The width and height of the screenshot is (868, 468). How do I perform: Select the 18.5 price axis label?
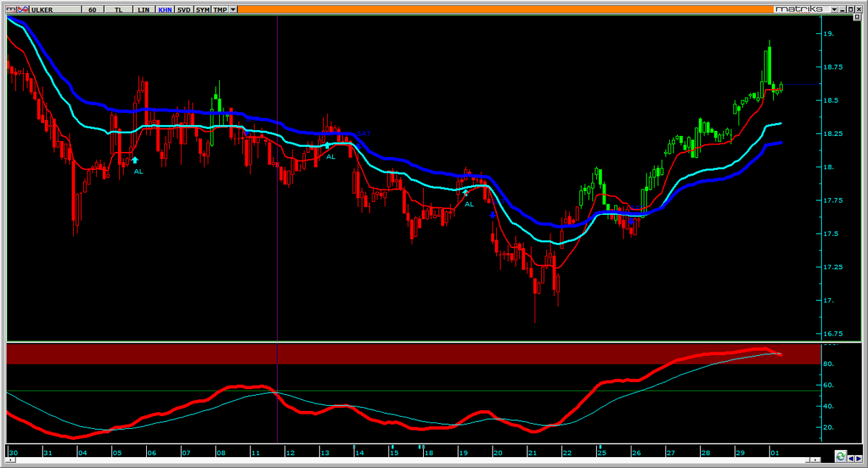(x=831, y=101)
